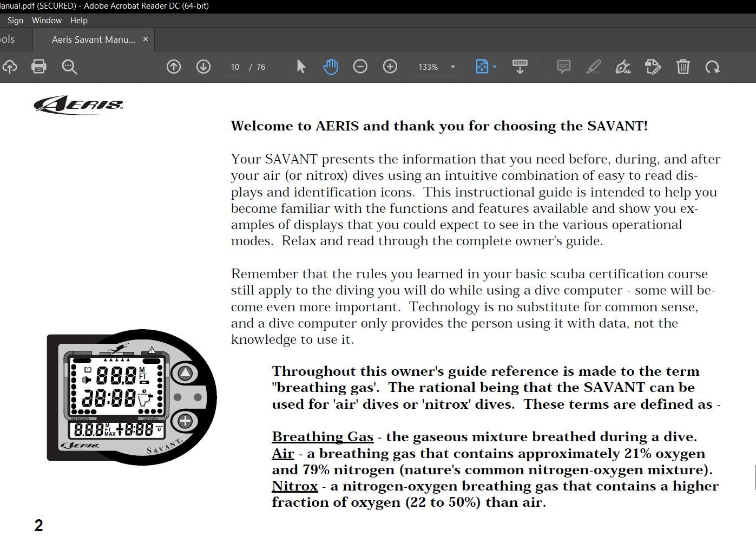Viewport: 756px width, 549px height.
Task: Open the fit page options dropdown
Action: pyautogui.click(x=495, y=67)
